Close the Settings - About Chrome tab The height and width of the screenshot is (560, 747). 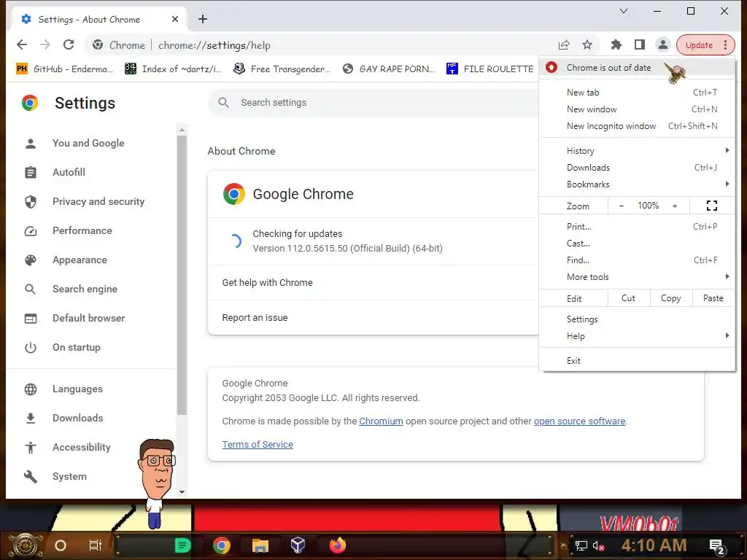click(175, 19)
